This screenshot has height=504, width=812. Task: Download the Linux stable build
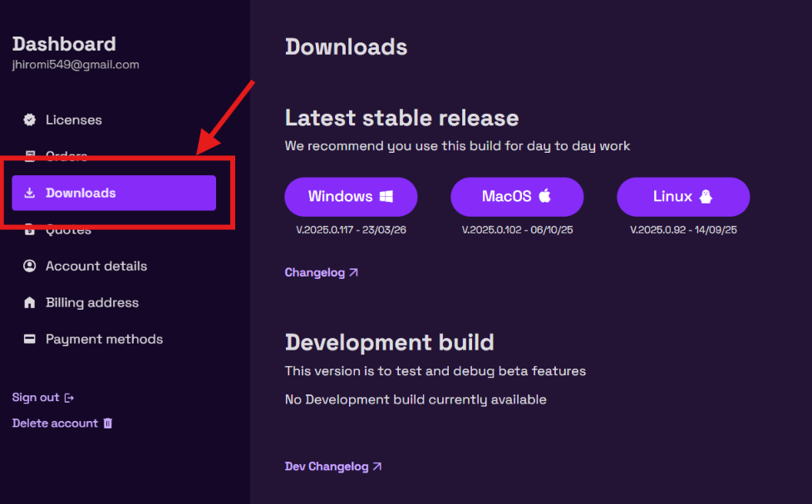[x=683, y=197]
